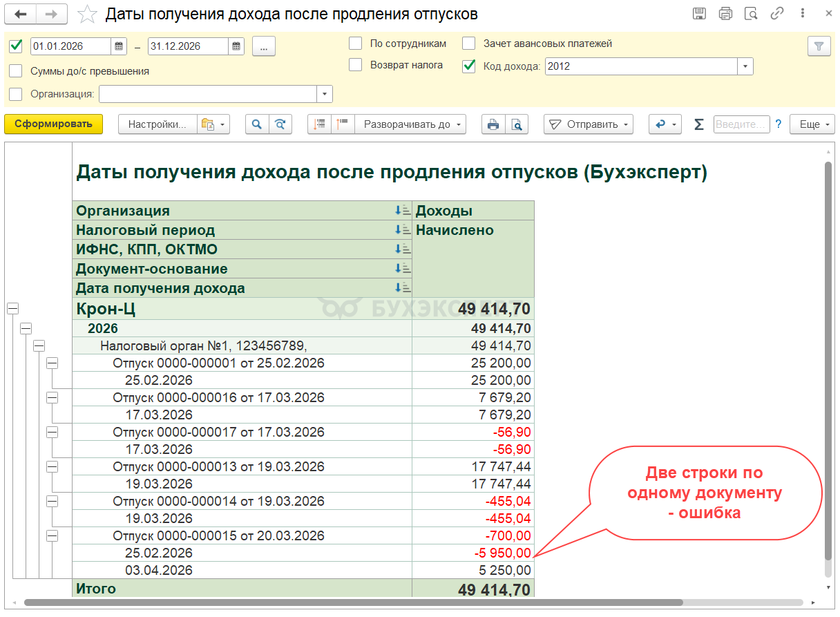The width and height of the screenshot is (840, 617).
Task: Click the find magnifier icon in toolbar
Action: click(x=256, y=124)
